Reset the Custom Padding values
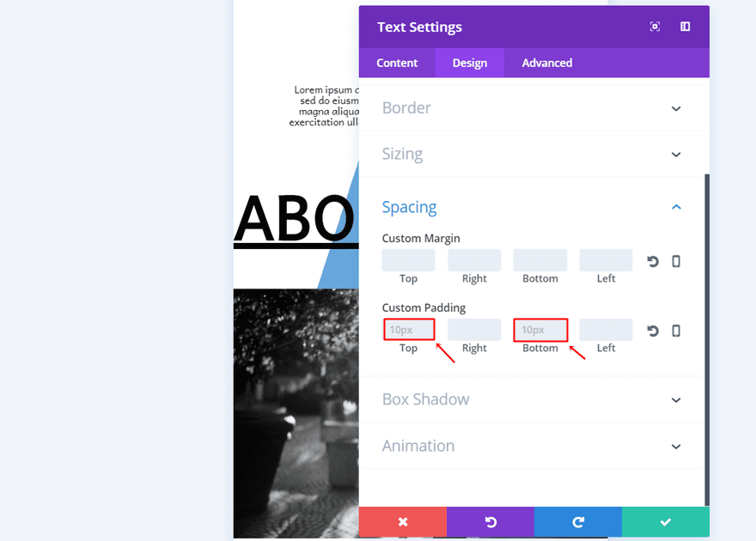 click(653, 331)
